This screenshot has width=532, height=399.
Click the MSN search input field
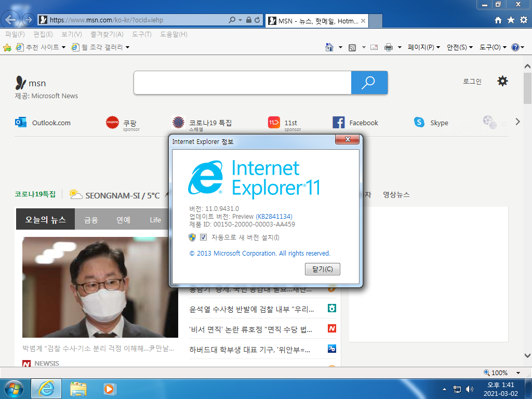tap(243, 83)
